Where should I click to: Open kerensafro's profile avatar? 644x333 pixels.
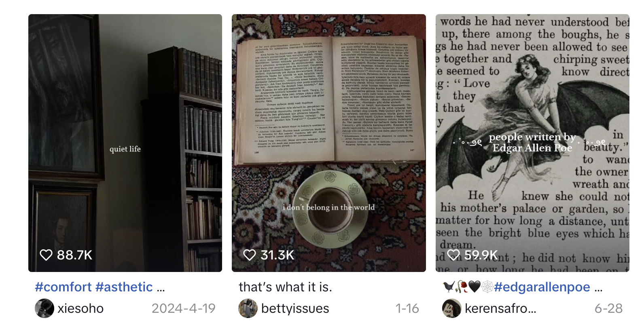[452, 308]
